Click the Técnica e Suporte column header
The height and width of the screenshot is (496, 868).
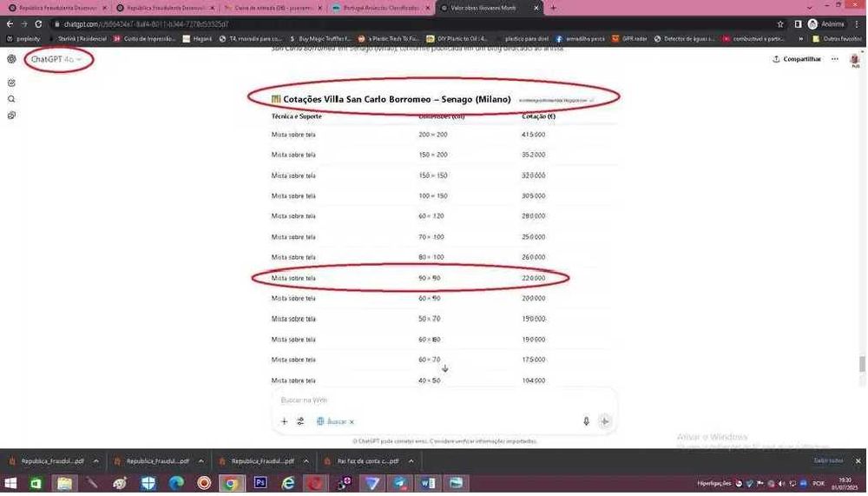point(296,117)
